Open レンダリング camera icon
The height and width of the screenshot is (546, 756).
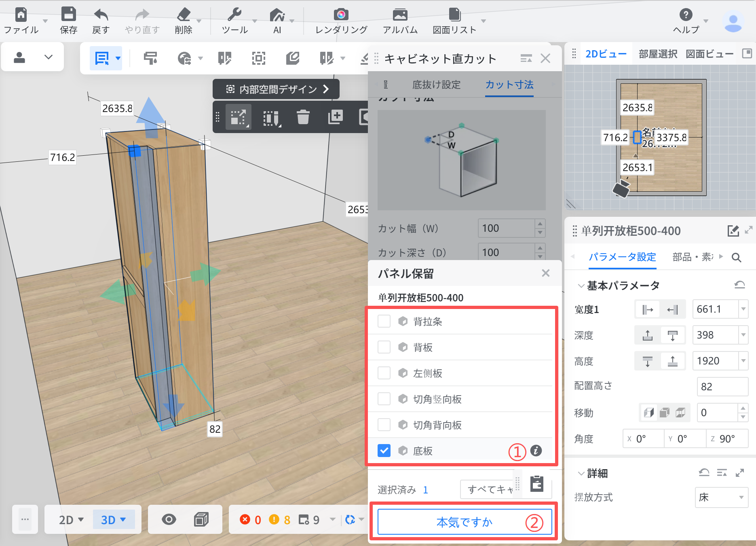pos(341,15)
